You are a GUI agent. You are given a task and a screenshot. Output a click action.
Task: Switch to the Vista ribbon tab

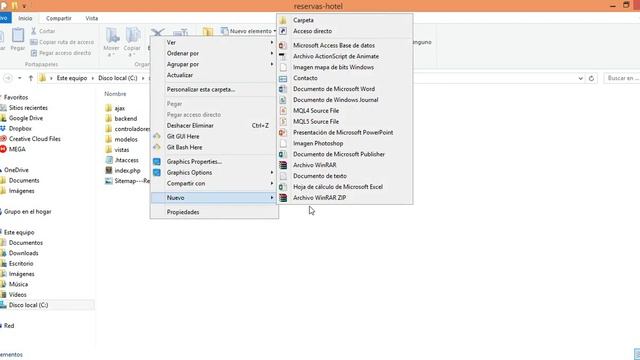[x=91, y=18]
